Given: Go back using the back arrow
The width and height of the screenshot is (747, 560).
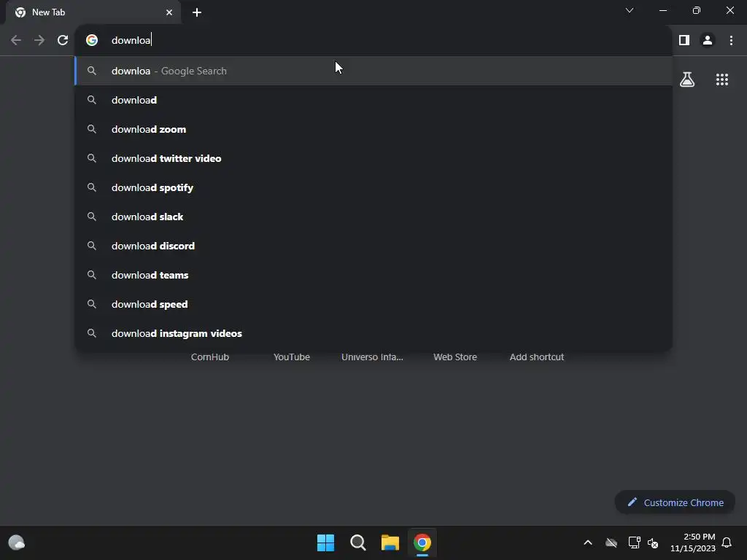Looking at the screenshot, I should [x=16, y=40].
